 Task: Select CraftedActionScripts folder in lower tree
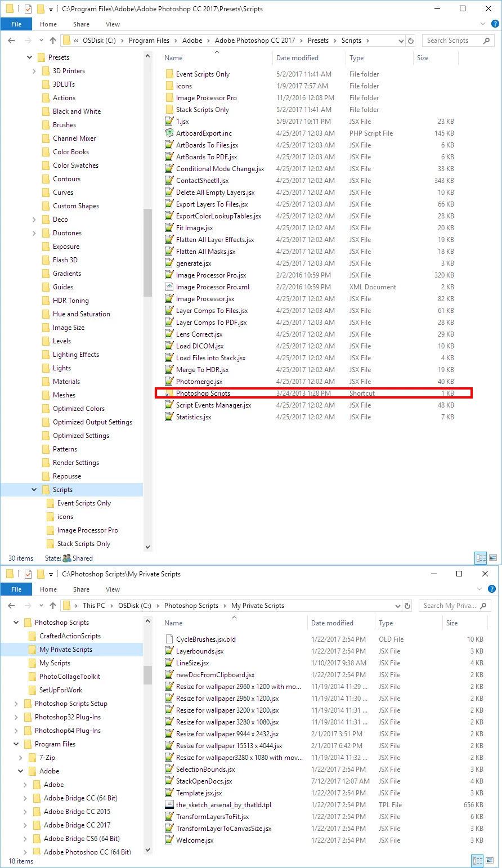pyautogui.click(x=70, y=636)
